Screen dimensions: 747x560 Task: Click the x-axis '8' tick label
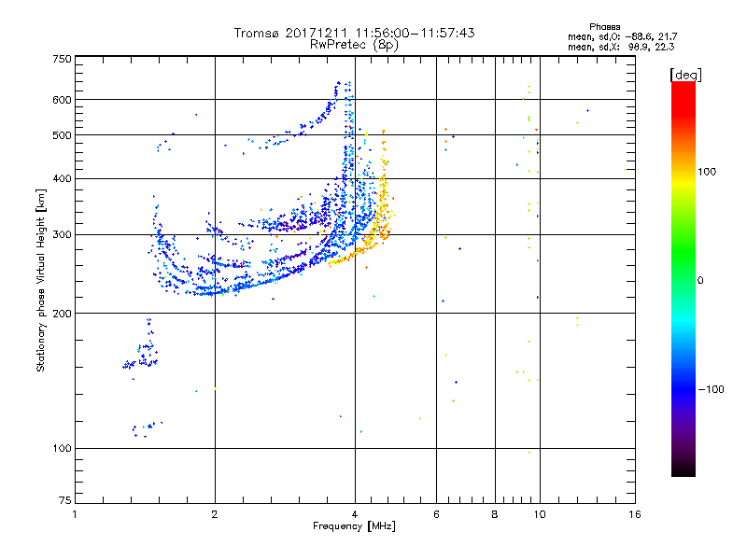(495, 514)
